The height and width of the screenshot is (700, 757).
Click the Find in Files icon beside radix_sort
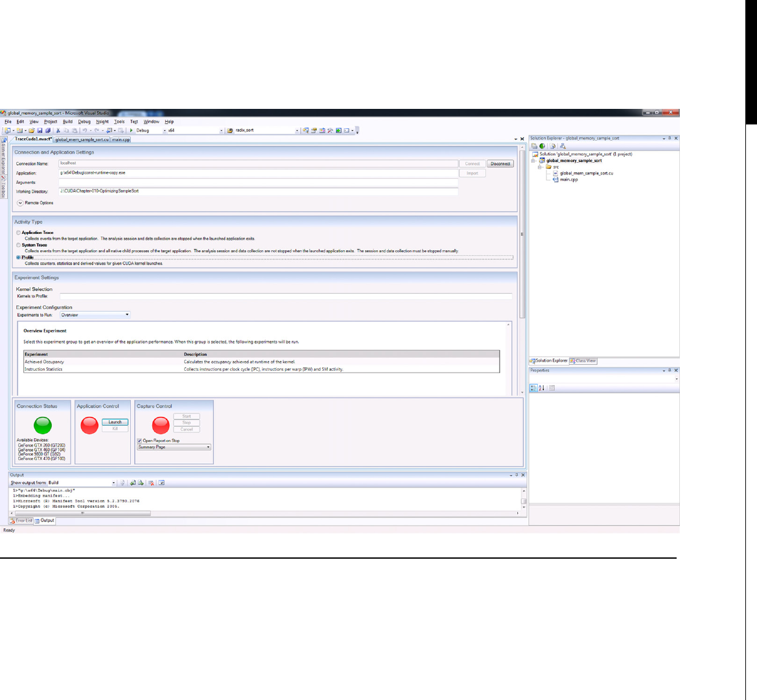tap(230, 130)
